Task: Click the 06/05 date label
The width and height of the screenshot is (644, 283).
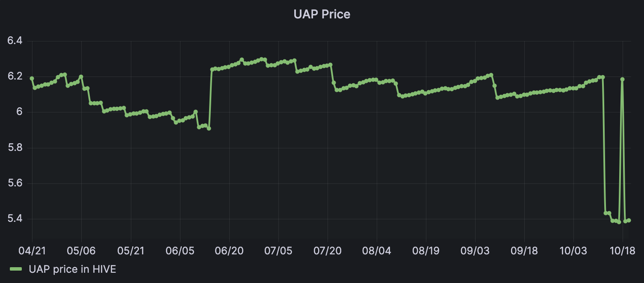Action: pyautogui.click(x=180, y=250)
